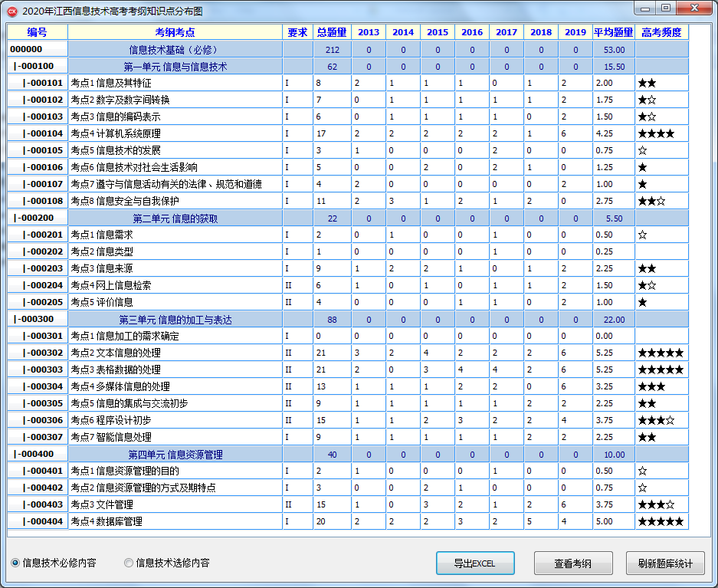This screenshot has height=588, width=718.
Task: Click the 考纲考点 column header
Action: point(175,32)
